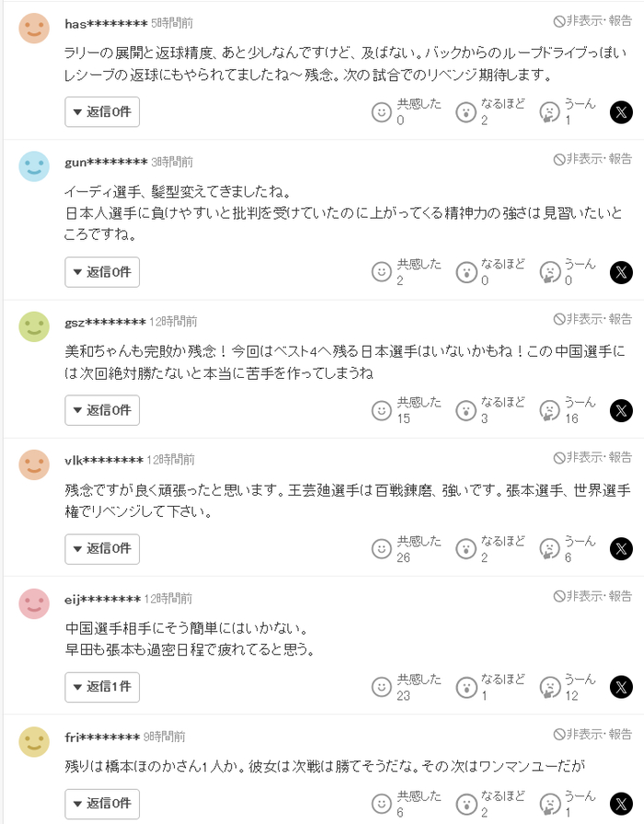Toggle なるほど reaction on vlk******** comment

[x=466, y=549]
